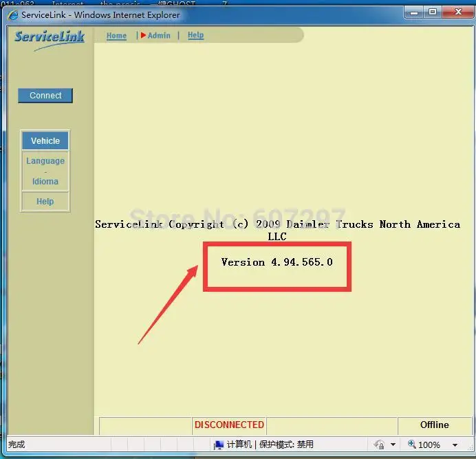Click the Version 4.94.565.0 text
Screen dimensions: 476x459
click(277, 262)
